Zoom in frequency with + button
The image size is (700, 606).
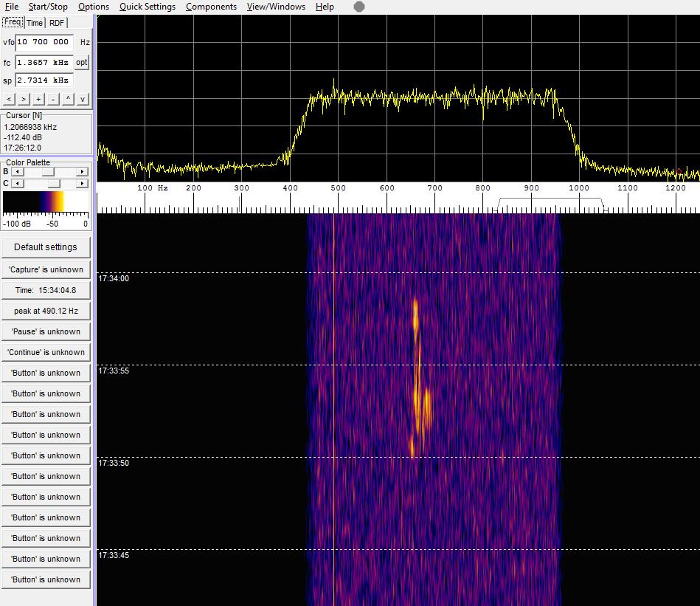pyautogui.click(x=39, y=99)
